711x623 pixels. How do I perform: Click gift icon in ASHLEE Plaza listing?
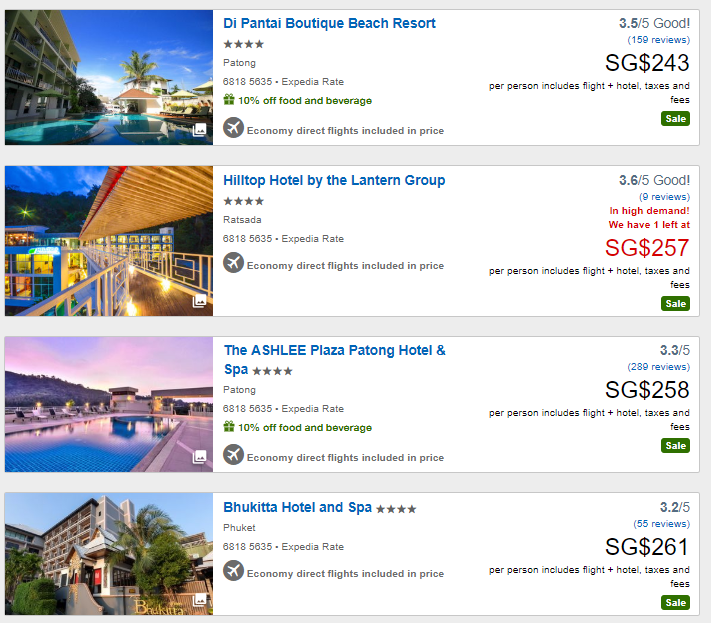click(x=229, y=426)
